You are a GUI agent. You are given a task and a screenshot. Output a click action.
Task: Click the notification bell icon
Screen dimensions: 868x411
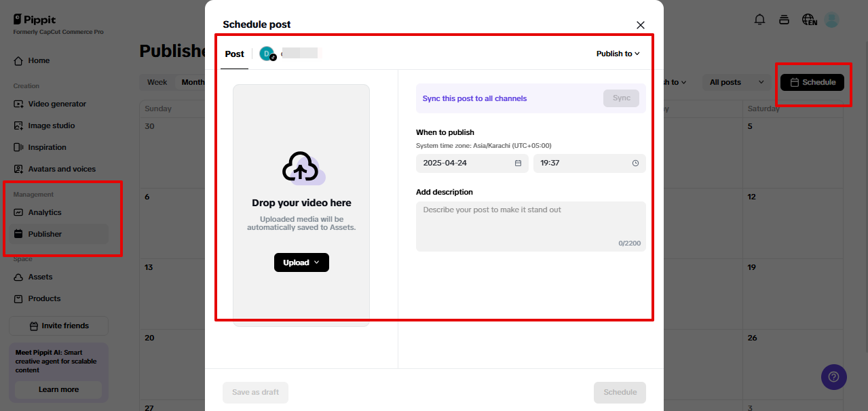[x=759, y=20]
